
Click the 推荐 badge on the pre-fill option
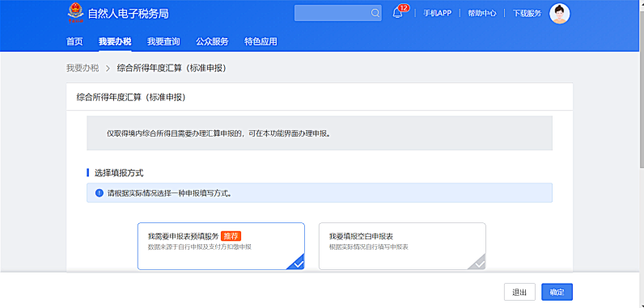click(x=231, y=236)
